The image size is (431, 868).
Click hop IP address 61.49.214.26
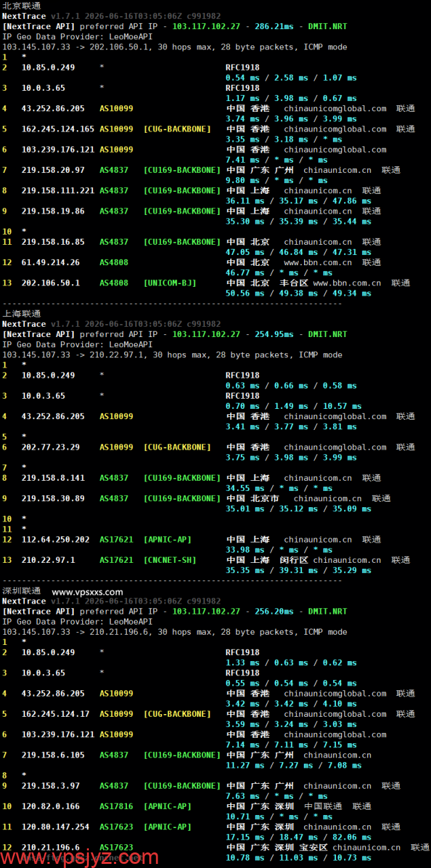tap(50, 262)
